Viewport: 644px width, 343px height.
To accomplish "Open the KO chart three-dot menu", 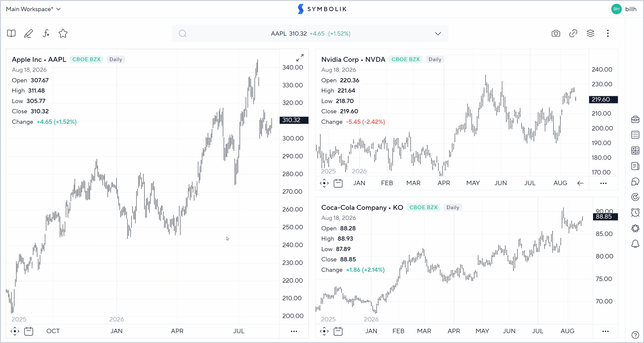I will (605, 331).
